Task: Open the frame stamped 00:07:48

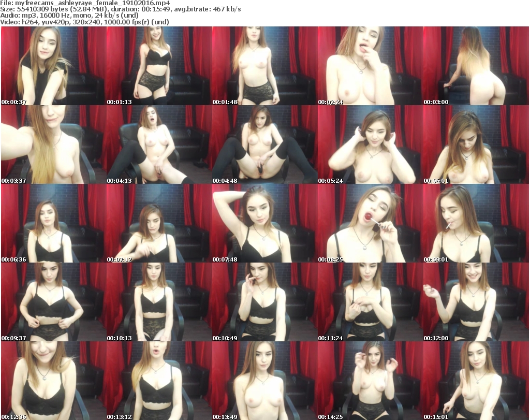Action: pos(264,224)
